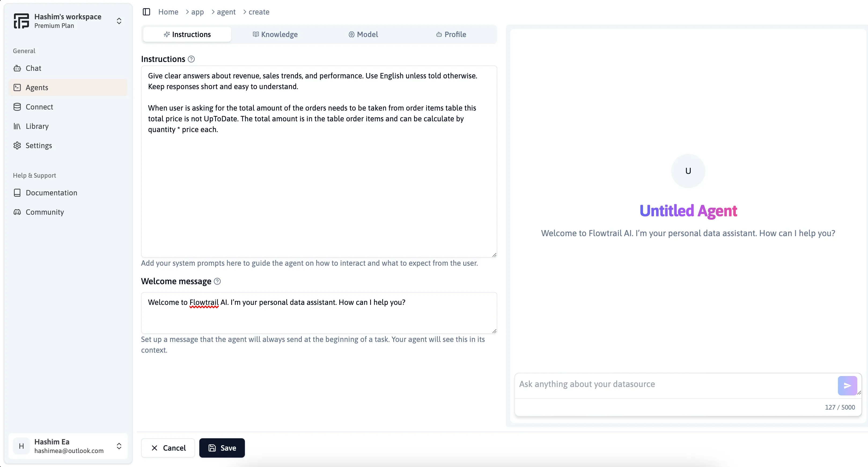Expand the workspace switcher dropdown

[x=119, y=21]
